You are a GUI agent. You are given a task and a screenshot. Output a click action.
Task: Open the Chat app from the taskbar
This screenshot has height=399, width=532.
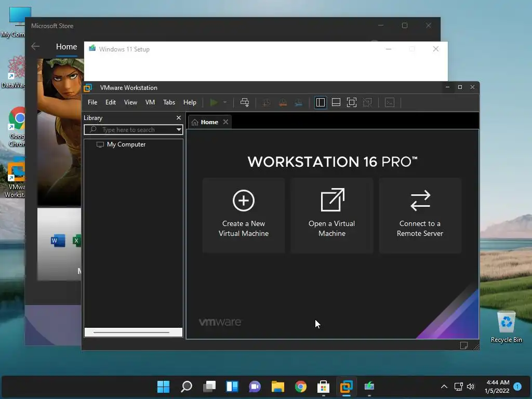(x=255, y=387)
